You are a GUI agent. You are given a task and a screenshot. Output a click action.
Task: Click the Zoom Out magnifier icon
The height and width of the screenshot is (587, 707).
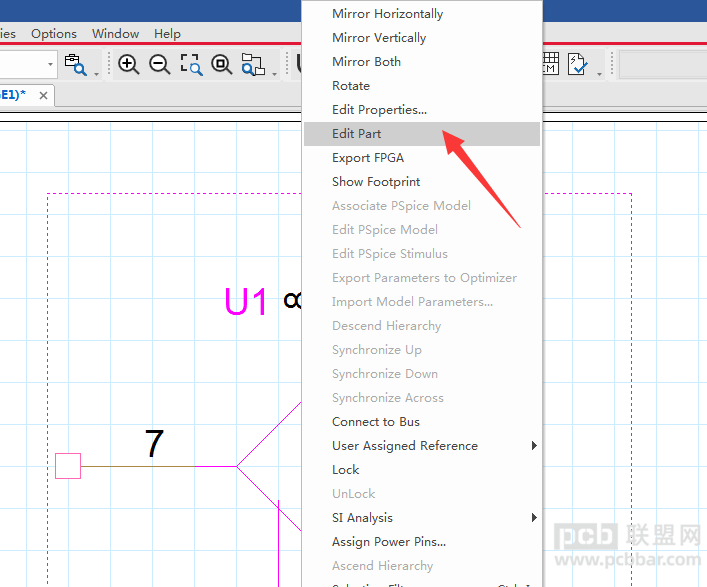[x=160, y=64]
